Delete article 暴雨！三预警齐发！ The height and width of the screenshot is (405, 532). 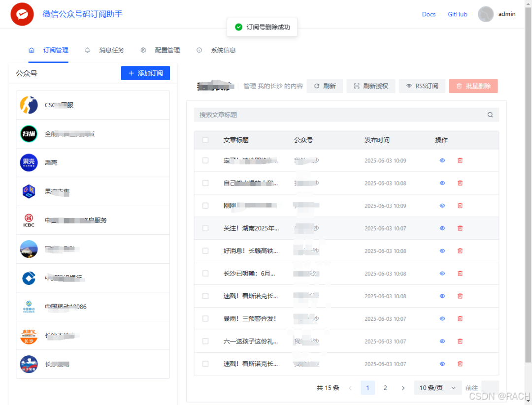point(460,318)
